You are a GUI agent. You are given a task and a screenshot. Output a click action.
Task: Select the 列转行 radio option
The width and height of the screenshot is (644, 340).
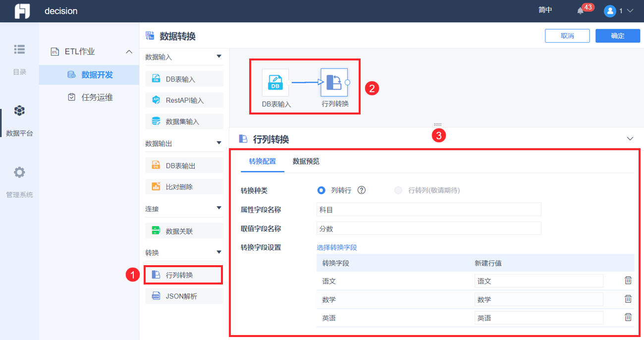[x=322, y=190]
